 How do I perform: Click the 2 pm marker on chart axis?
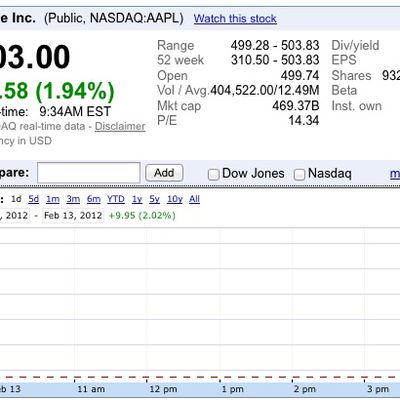[x=305, y=389]
